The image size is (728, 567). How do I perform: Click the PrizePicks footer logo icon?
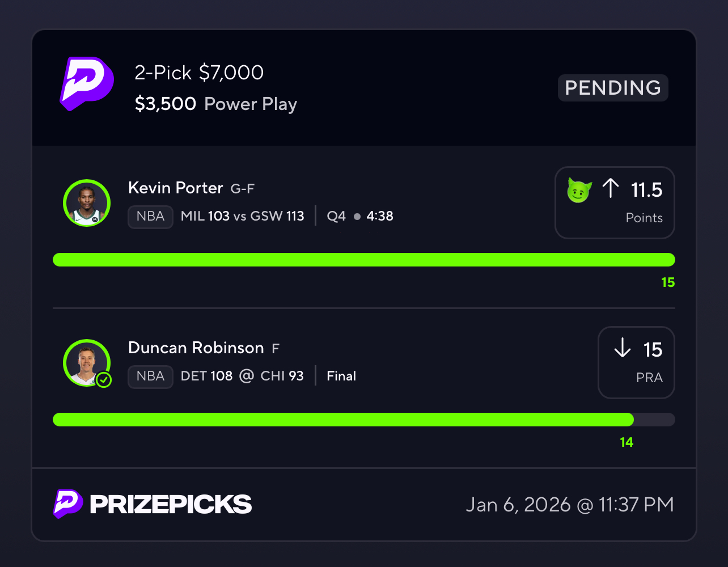pyautogui.click(x=68, y=504)
